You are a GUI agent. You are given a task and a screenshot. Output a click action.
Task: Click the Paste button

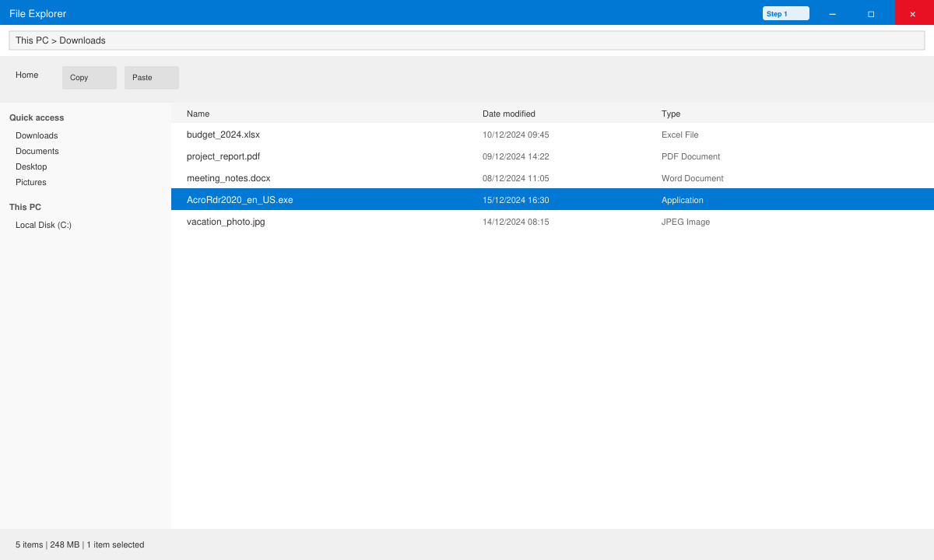tap(152, 78)
